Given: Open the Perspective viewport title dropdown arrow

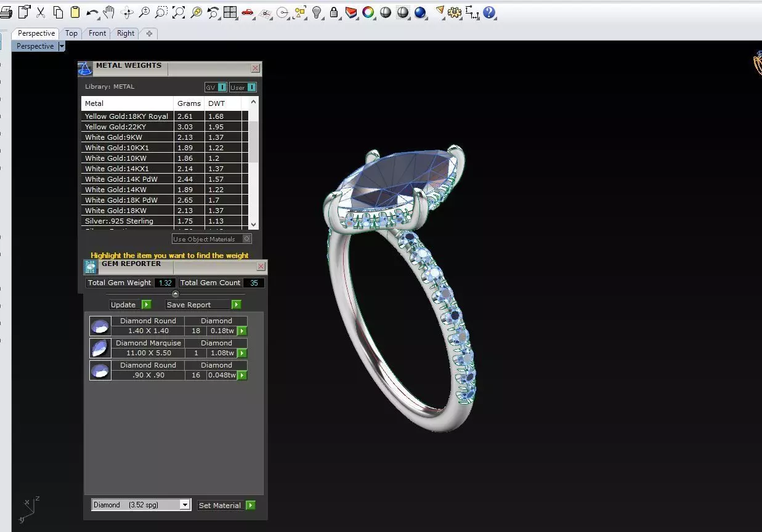Looking at the screenshot, I should [62, 46].
